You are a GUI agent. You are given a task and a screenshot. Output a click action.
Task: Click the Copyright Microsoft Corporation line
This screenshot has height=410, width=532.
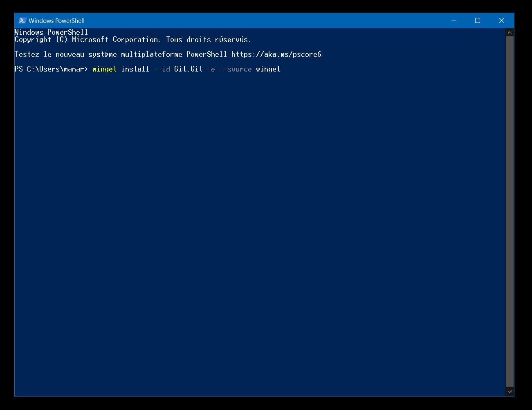tap(133, 40)
